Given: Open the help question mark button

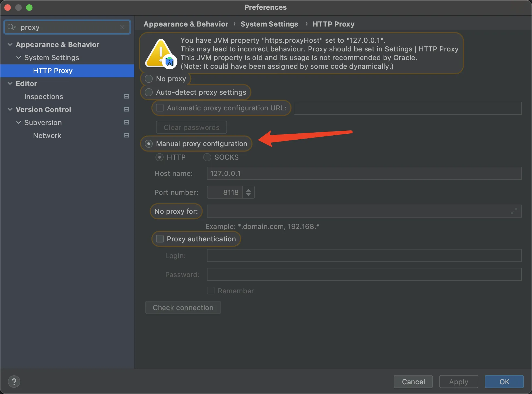Looking at the screenshot, I should pos(14,382).
